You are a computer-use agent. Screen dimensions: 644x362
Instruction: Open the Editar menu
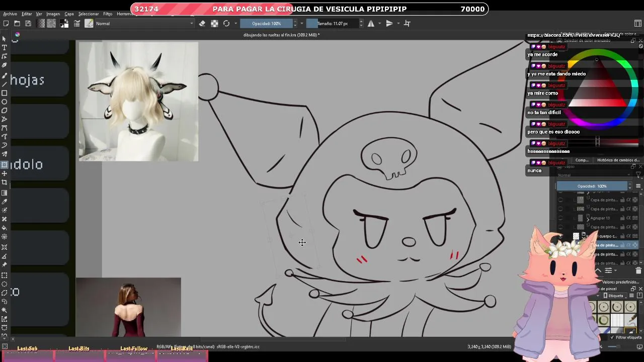(27, 14)
